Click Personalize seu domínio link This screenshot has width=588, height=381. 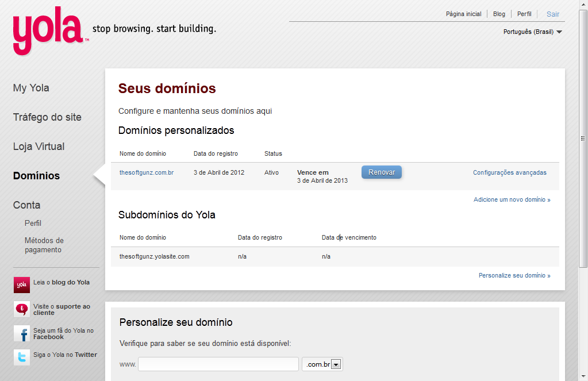pos(514,275)
